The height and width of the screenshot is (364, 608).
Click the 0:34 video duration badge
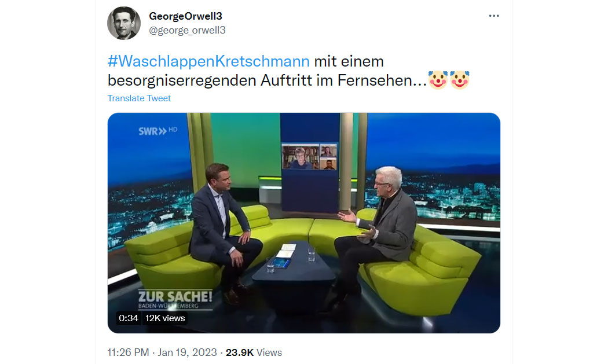(x=129, y=318)
